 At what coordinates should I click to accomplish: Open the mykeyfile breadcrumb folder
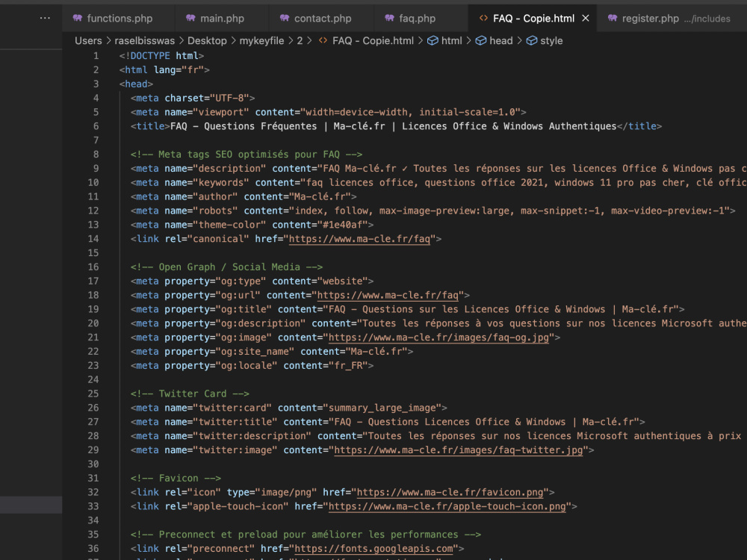pos(261,41)
